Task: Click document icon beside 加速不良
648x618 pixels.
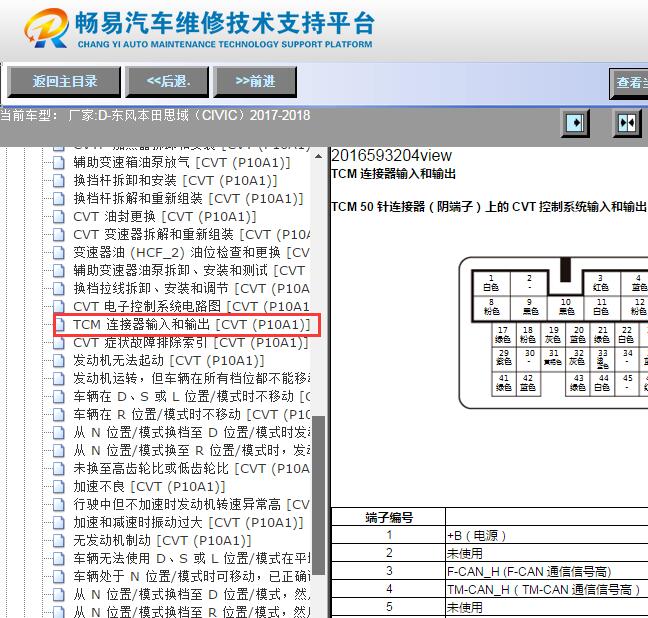Action: pyautogui.click(x=59, y=487)
